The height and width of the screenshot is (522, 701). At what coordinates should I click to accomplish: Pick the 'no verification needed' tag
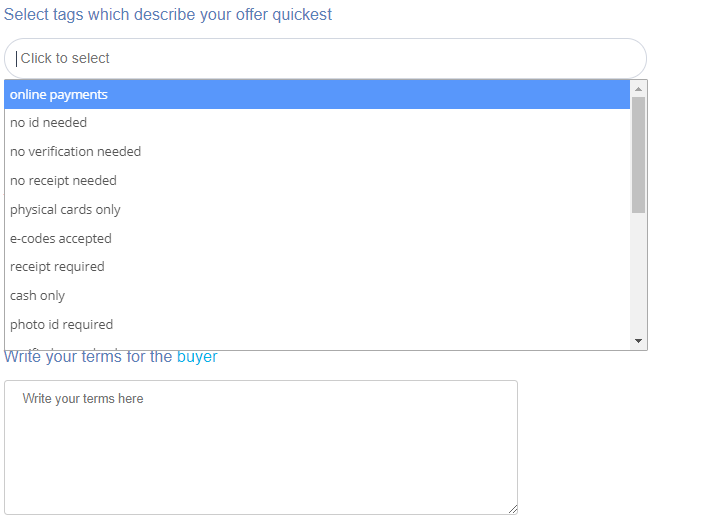pyautogui.click(x=76, y=152)
